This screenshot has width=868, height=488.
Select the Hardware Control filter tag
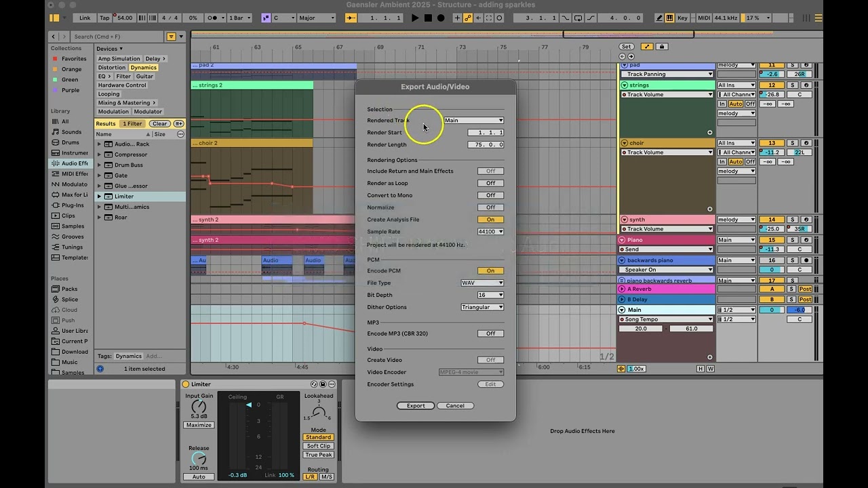(x=122, y=85)
